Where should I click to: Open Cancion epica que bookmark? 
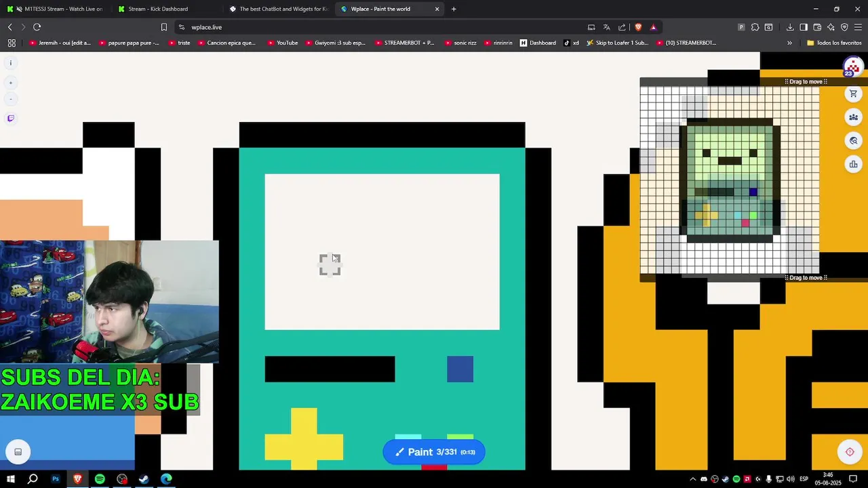pyautogui.click(x=227, y=43)
